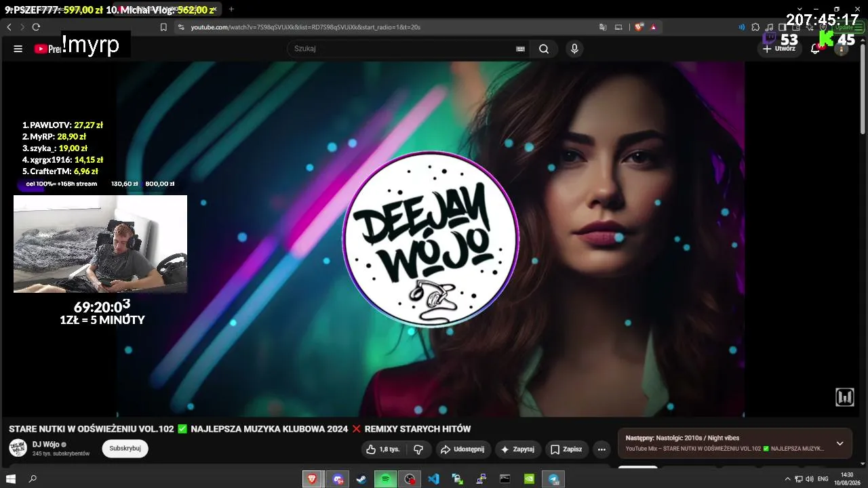The height and width of the screenshot is (488, 868).
Task: Open more actions three-dot menu
Action: [x=601, y=449]
